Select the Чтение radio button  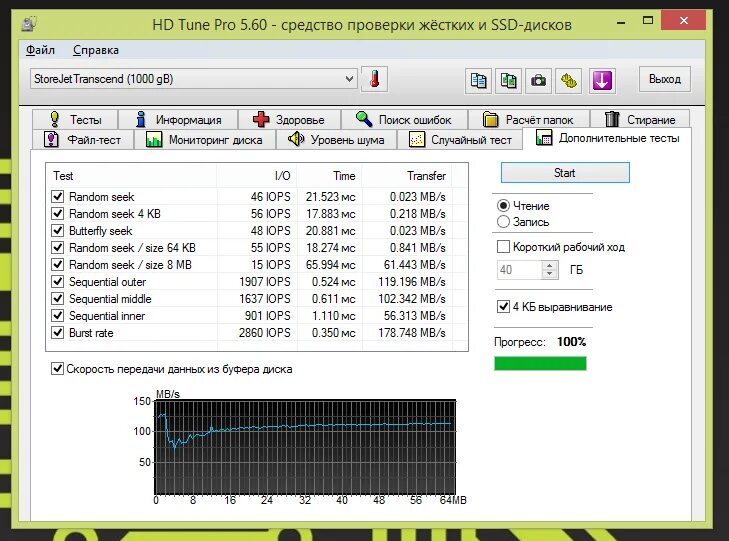pyautogui.click(x=503, y=205)
